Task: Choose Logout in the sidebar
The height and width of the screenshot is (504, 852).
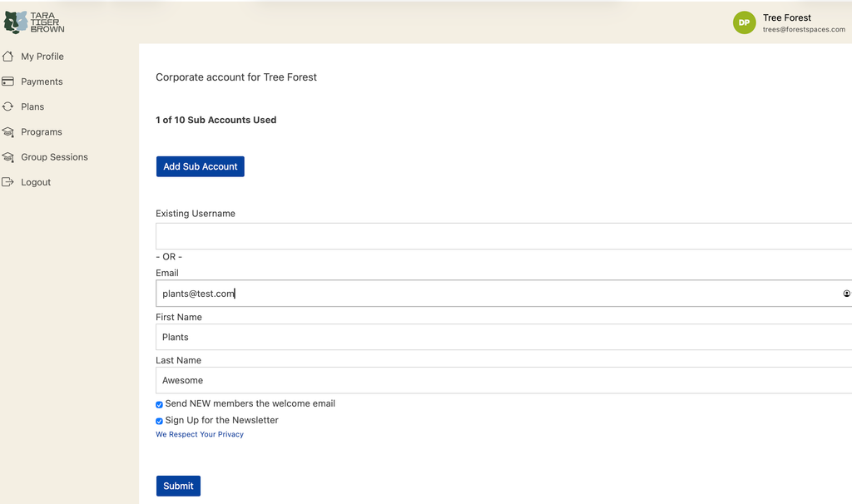Action: [x=36, y=182]
